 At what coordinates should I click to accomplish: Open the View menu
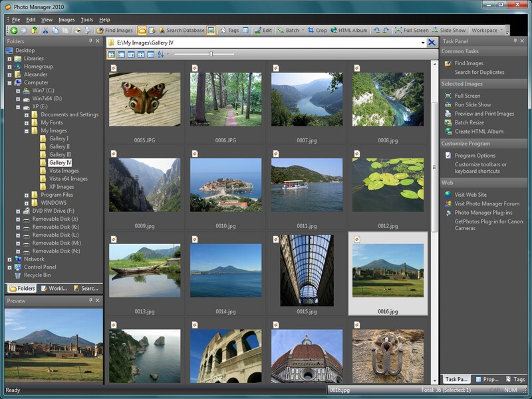tap(47, 20)
